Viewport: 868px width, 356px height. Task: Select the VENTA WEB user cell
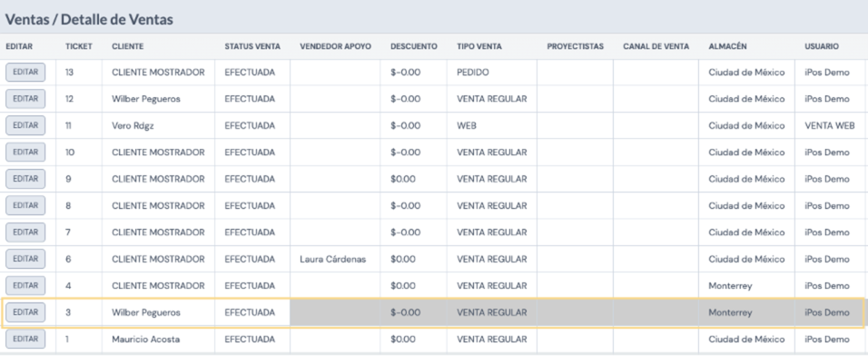[830, 125]
